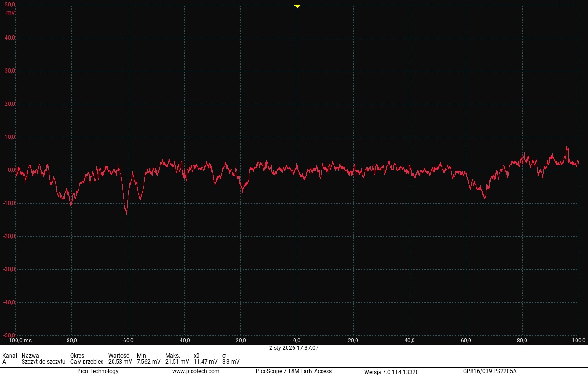Click the Kanał column header
Image resolution: width=588 pixels, height=375 pixels.
(x=10, y=356)
